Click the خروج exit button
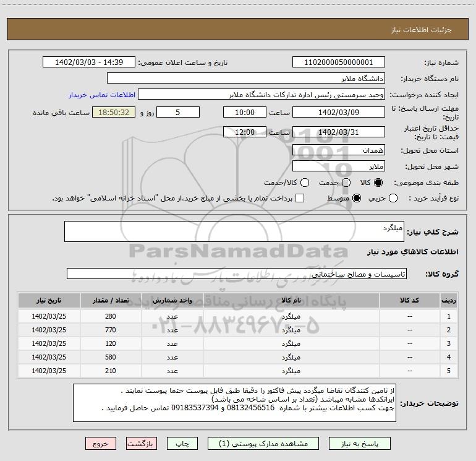Image resolution: width=476 pixels, height=461 pixels. (x=101, y=444)
